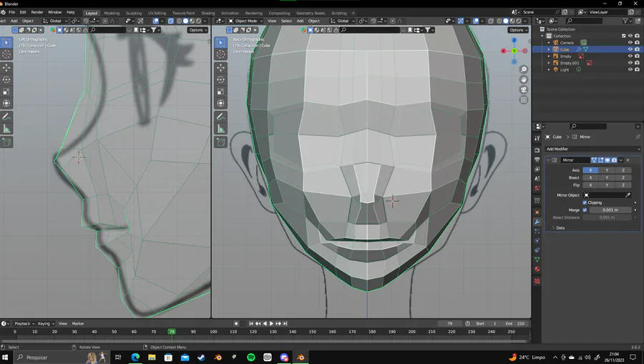Select the Measure tool in right viewport
644x364 pixels.
pyautogui.click(x=221, y=129)
